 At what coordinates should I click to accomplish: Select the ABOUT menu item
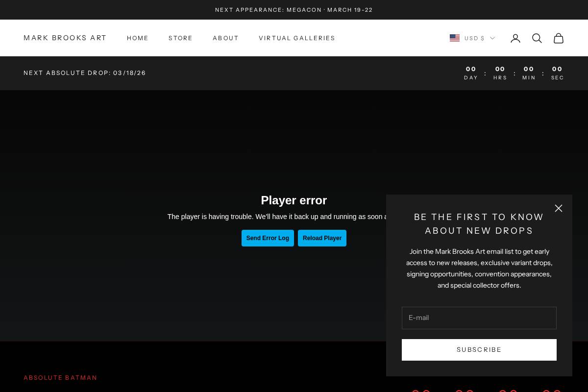point(226,38)
